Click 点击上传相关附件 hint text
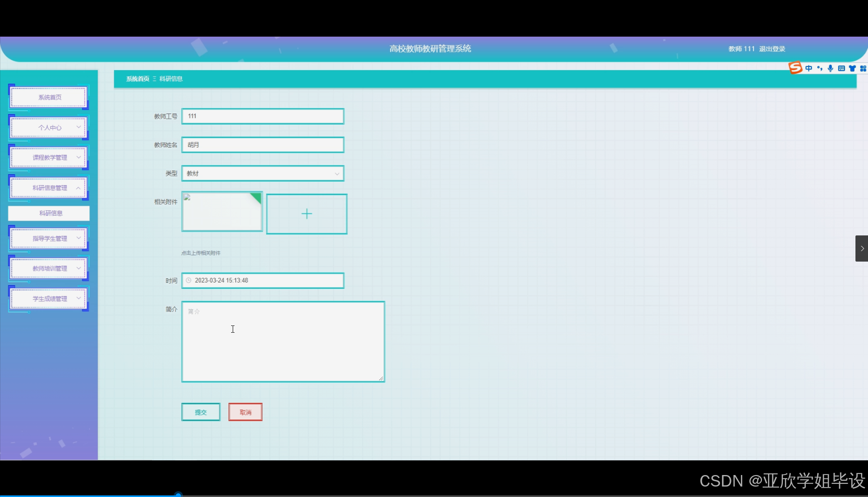Viewport: 868px width, 497px height. (x=201, y=253)
